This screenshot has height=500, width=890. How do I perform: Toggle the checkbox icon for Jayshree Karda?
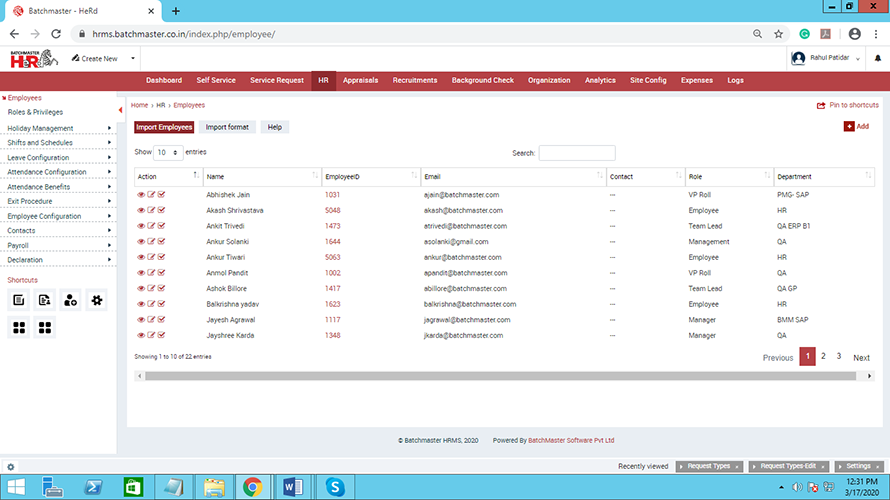(161, 336)
